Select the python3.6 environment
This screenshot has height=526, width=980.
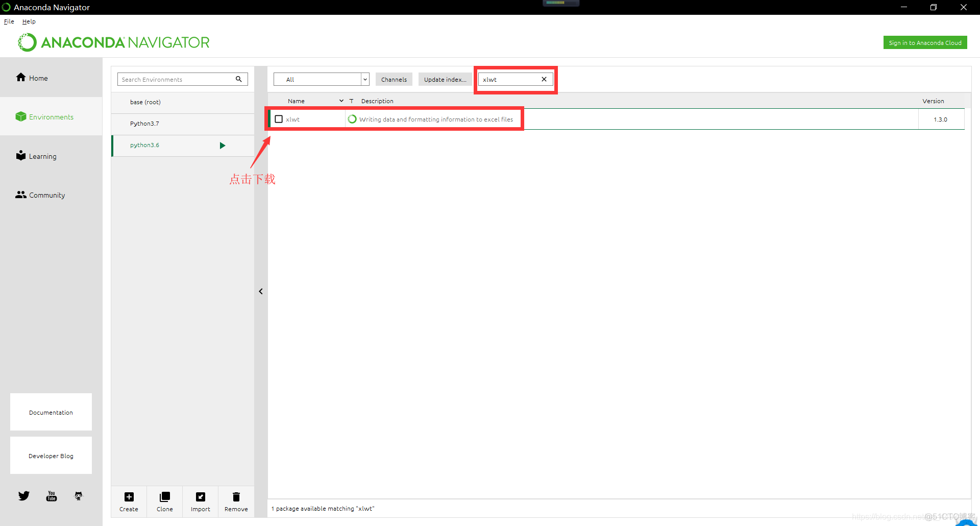pyautogui.click(x=183, y=146)
